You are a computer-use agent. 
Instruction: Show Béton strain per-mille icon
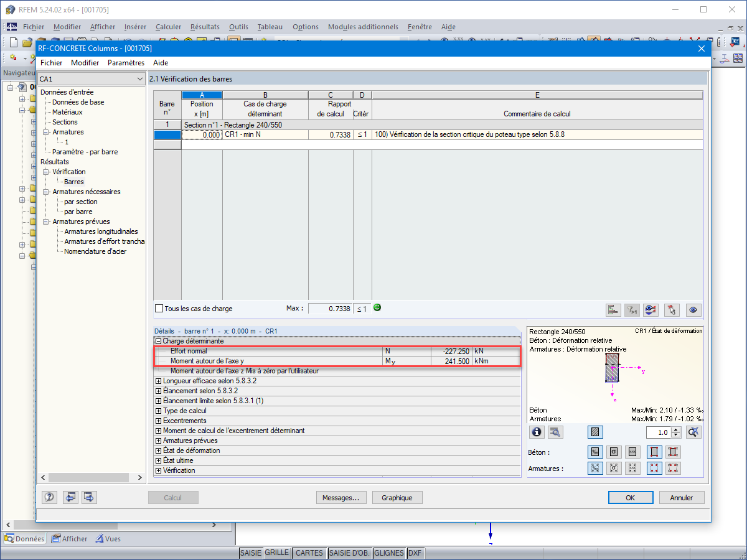point(595,452)
